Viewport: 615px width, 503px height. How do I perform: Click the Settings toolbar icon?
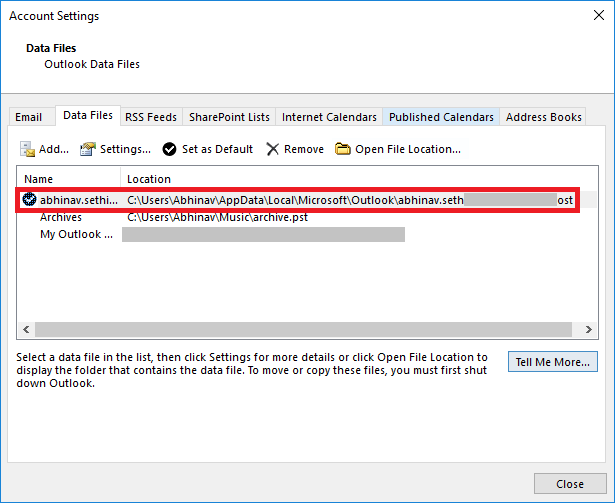pyautogui.click(x=87, y=149)
